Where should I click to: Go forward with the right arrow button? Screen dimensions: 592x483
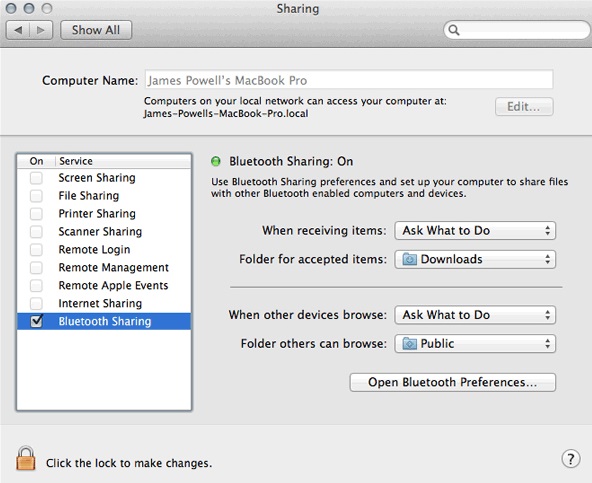[41, 30]
